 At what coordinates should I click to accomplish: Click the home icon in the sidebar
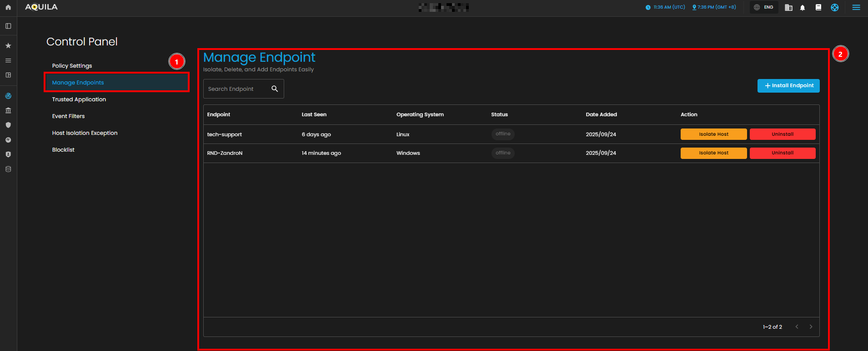(x=8, y=7)
